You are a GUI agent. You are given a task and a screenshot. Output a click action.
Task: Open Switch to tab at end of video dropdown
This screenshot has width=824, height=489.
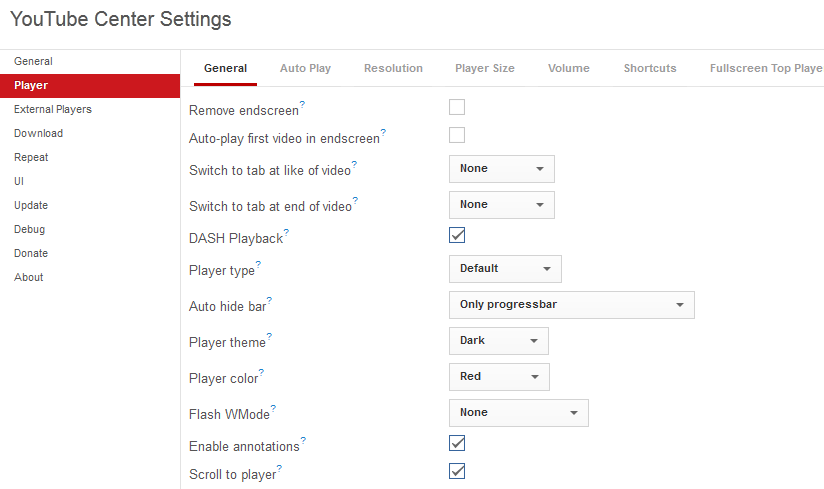coord(502,205)
